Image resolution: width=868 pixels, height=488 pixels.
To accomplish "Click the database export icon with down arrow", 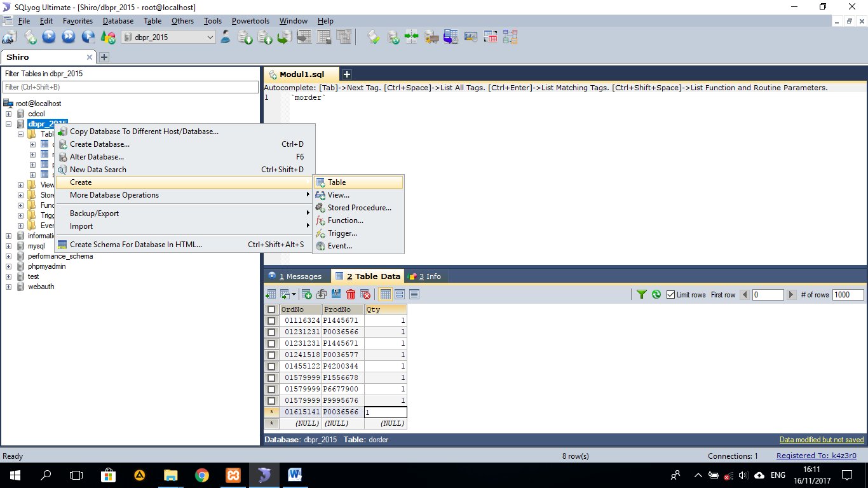I will 245,37.
